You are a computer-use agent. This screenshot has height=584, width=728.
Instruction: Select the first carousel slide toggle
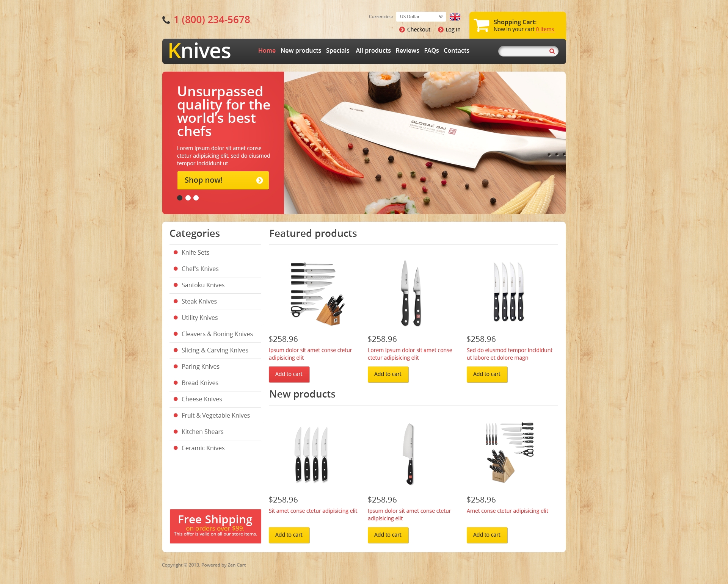point(180,197)
